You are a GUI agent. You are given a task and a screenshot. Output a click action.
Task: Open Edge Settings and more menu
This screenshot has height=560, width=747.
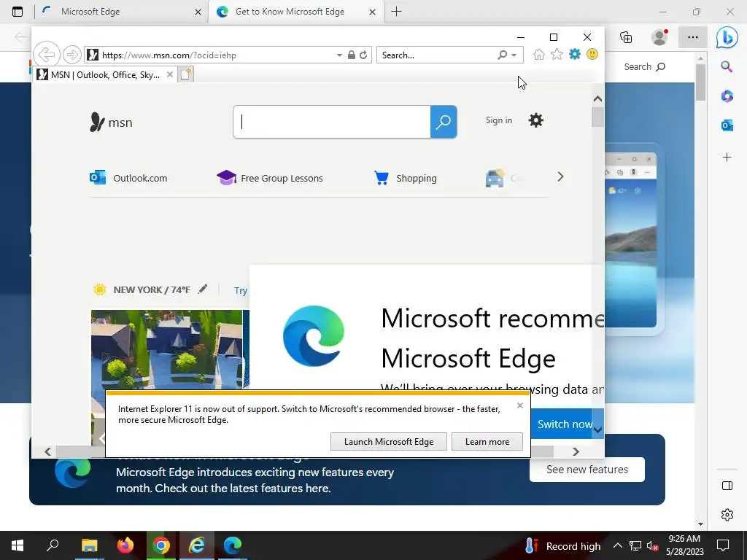tap(693, 37)
